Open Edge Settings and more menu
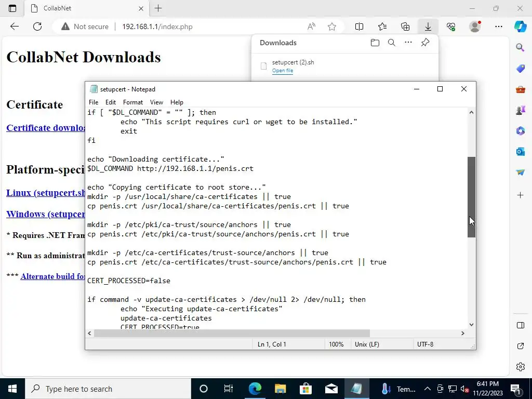 click(x=498, y=26)
